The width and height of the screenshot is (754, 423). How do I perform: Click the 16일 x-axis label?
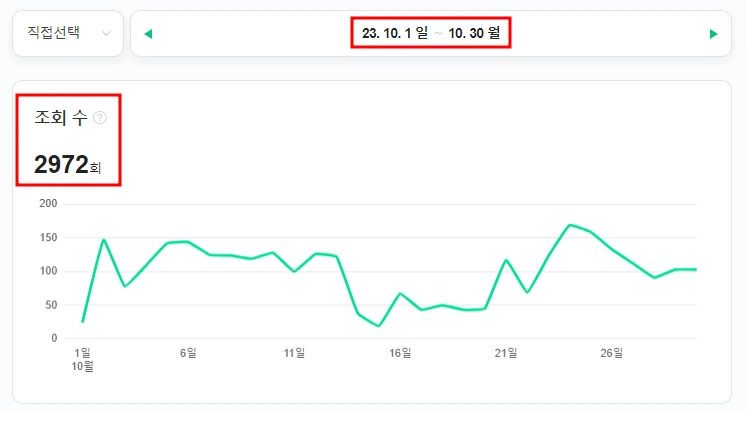click(x=400, y=353)
